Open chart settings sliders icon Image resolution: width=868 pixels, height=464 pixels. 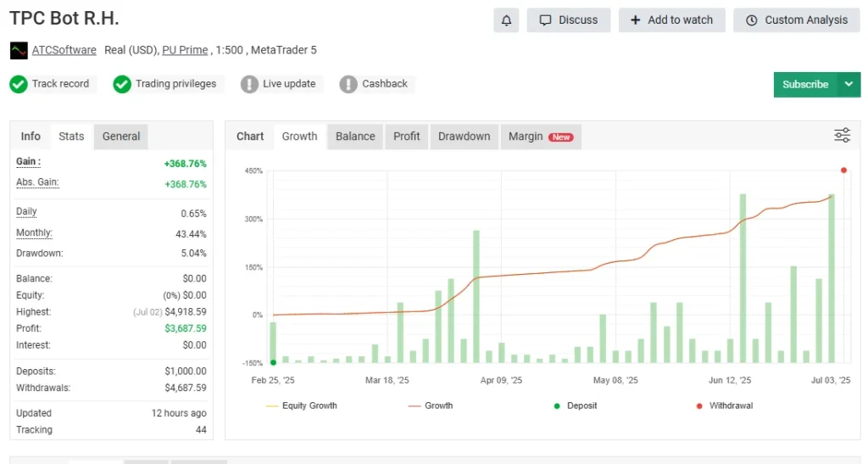coord(842,136)
